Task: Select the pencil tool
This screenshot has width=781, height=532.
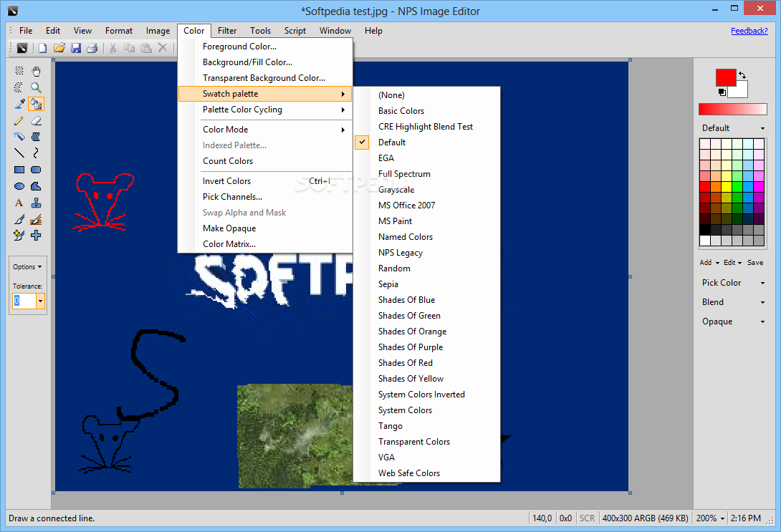Action: click(19, 120)
